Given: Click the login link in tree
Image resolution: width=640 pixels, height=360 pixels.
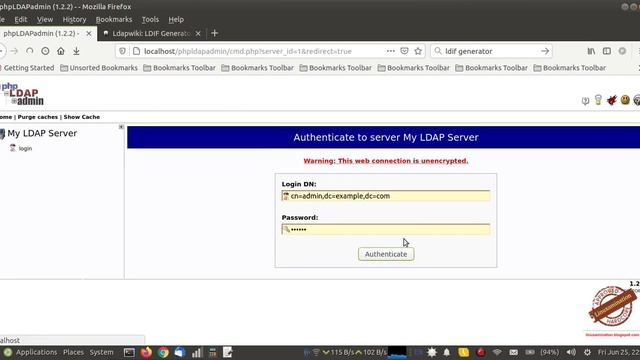Looking at the screenshot, I should click(x=25, y=148).
